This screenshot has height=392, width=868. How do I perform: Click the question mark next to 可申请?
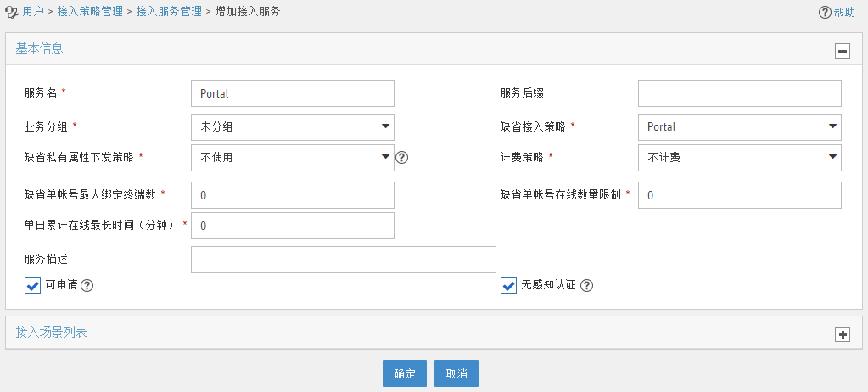[87, 286]
